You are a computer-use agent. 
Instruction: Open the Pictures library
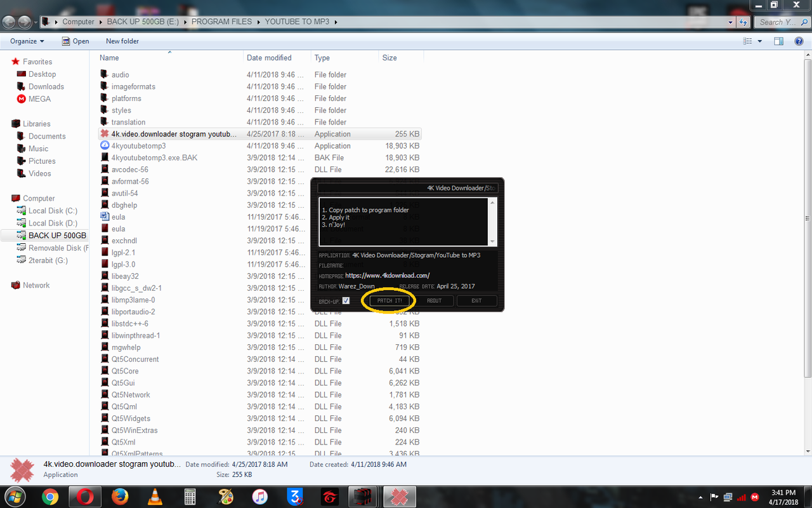click(x=42, y=161)
